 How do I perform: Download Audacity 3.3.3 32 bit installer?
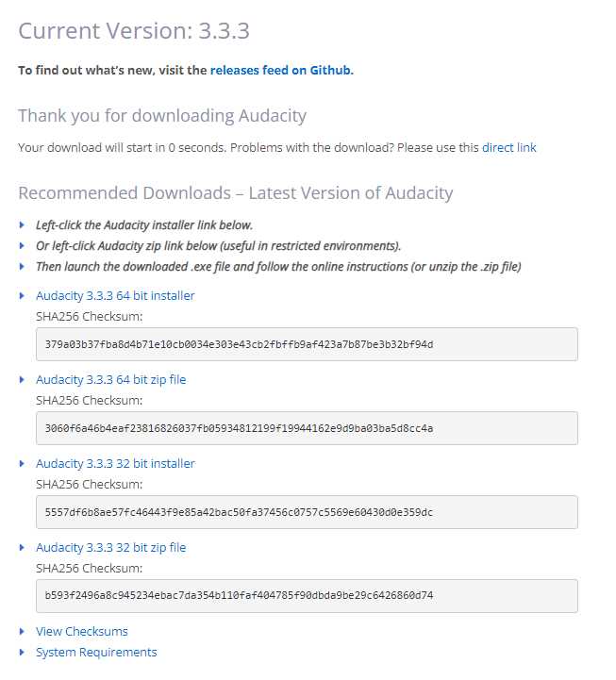click(115, 464)
